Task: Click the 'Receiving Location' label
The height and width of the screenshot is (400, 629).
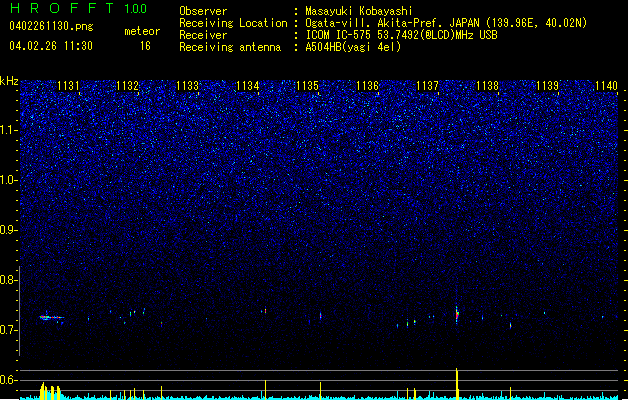Action: [x=233, y=23]
